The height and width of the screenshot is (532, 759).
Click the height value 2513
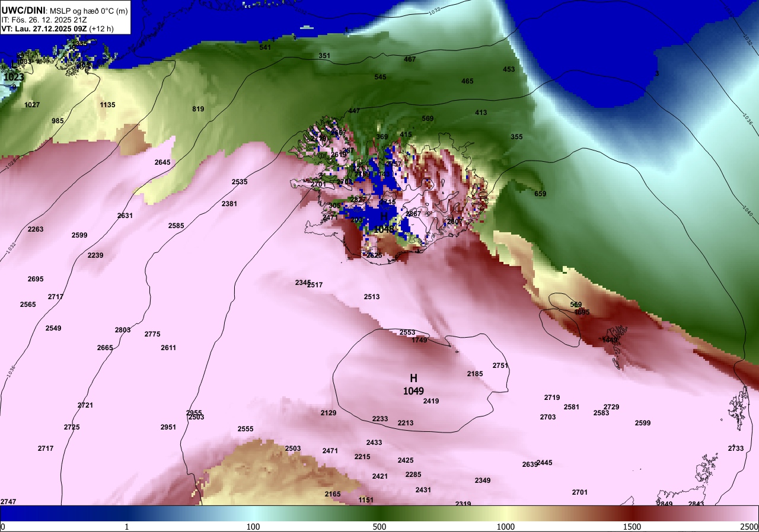pyautogui.click(x=372, y=297)
